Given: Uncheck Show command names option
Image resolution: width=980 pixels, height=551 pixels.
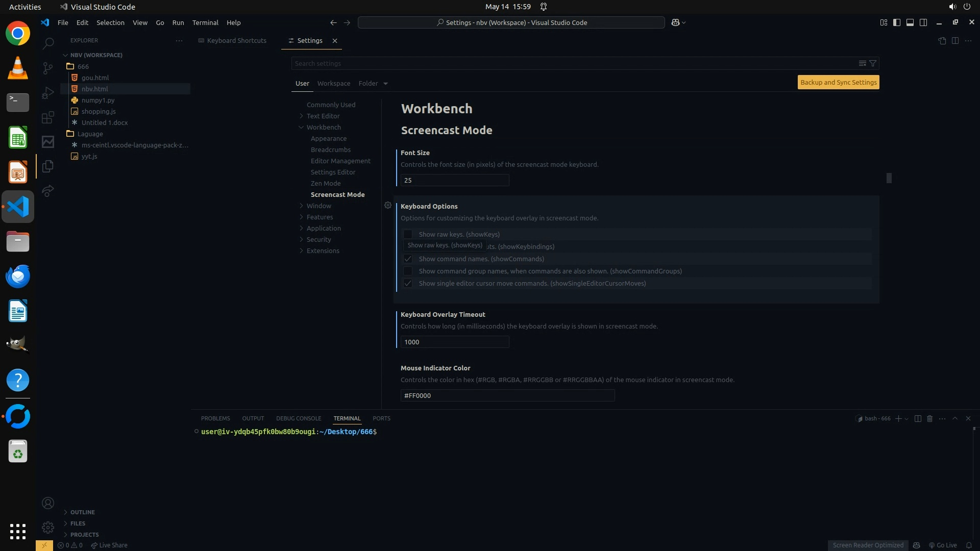Looking at the screenshot, I should 408,259.
